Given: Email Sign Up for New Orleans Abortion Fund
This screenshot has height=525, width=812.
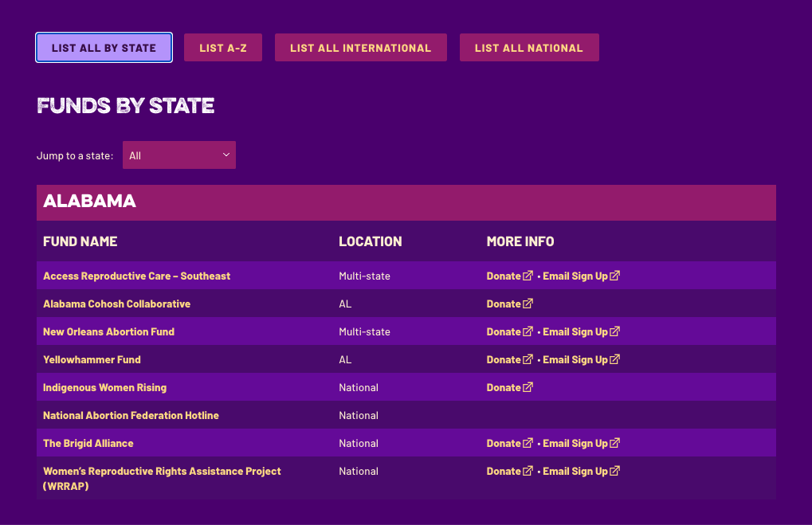Looking at the screenshot, I should click(581, 332).
